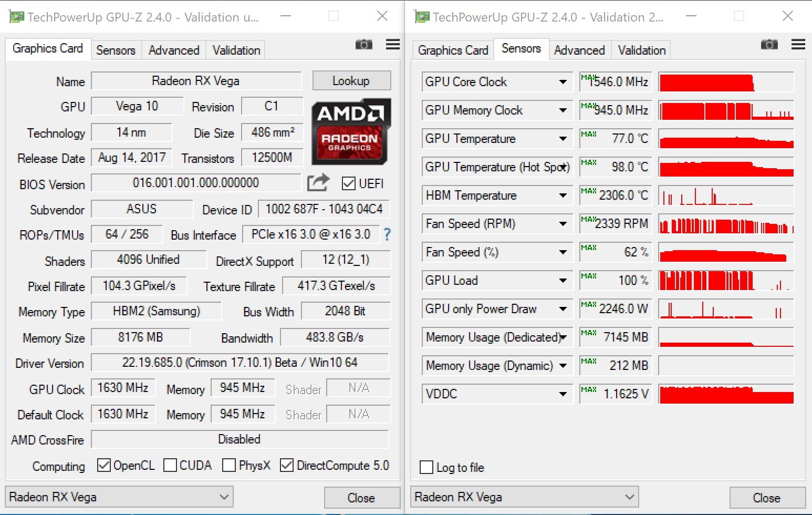Click the Device ID value 1002 687F - 1043 04C4
This screenshot has width=812, height=515.
coord(324,209)
